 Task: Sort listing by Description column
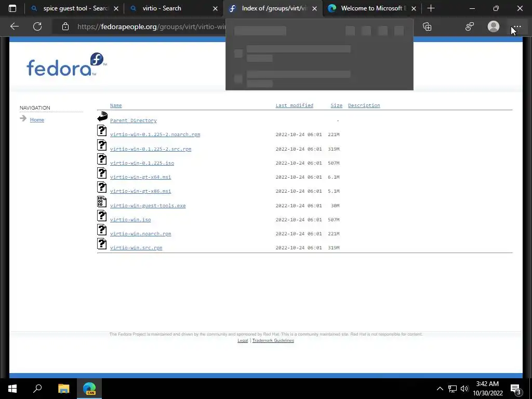[x=364, y=105]
